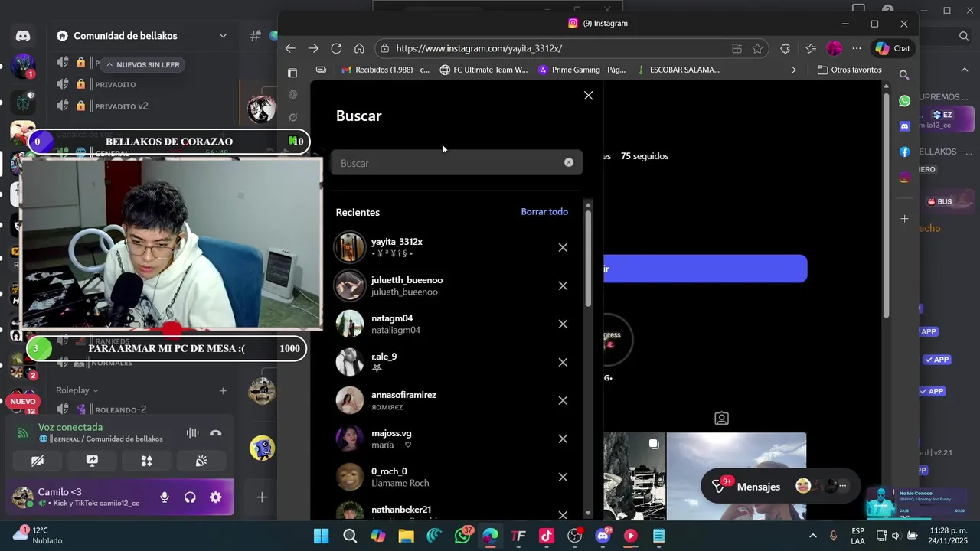Click NUEVOS SIN LEER pill
Image resolution: width=980 pixels, height=551 pixels.
(142, 64)
